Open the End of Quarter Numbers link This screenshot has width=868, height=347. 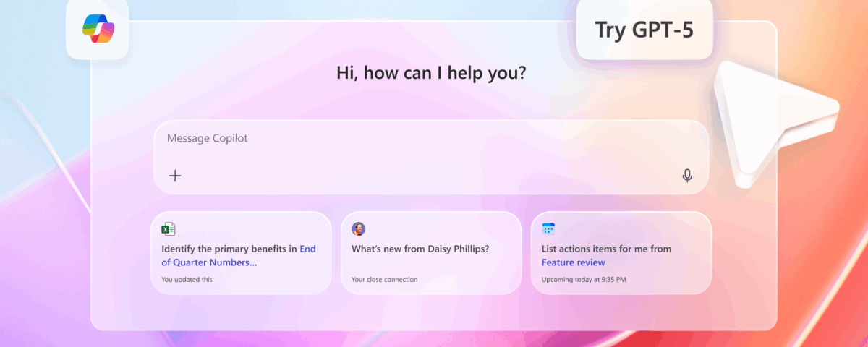(239, 256)
